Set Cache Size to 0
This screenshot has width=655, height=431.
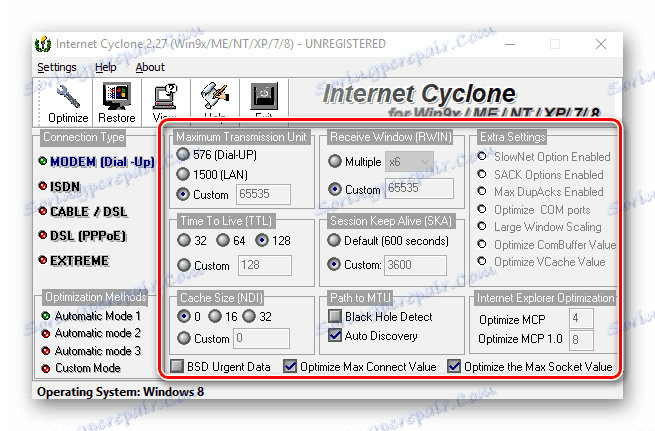point(184,316)
